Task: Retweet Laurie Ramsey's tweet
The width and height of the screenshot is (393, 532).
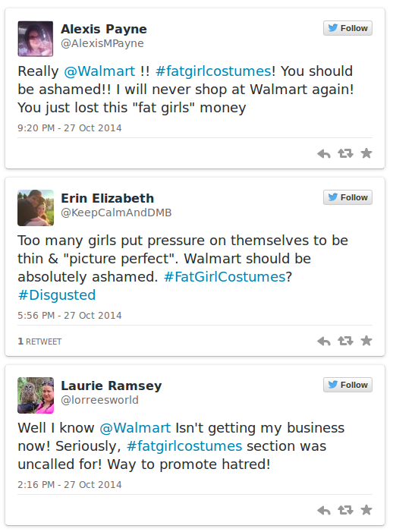Action: tap(345, 510)
